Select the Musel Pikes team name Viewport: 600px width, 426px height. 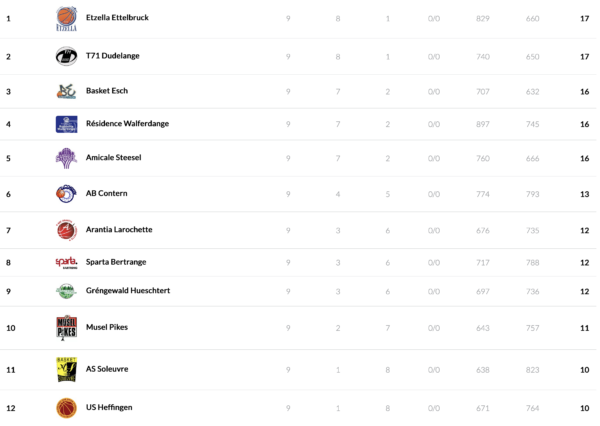[x=107, y=327]
